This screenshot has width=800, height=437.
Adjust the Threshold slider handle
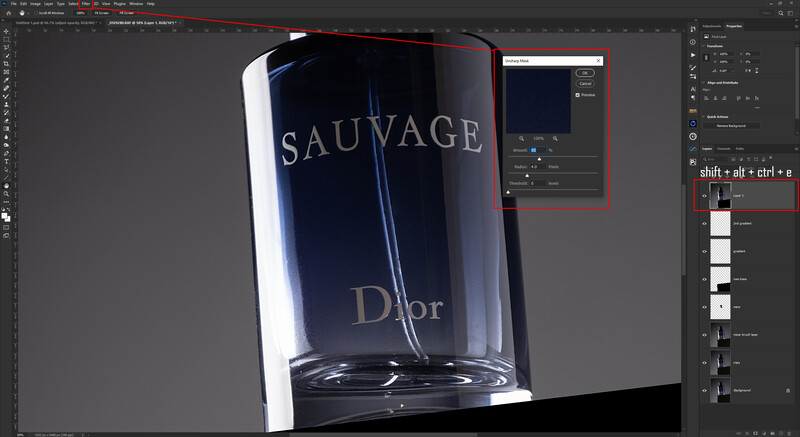click(508, 192)
